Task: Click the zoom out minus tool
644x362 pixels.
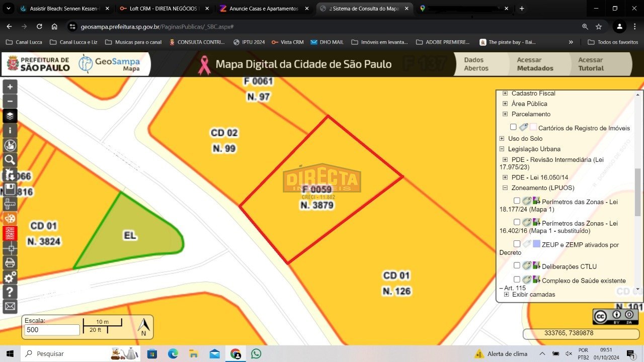Action: [10, 101]
